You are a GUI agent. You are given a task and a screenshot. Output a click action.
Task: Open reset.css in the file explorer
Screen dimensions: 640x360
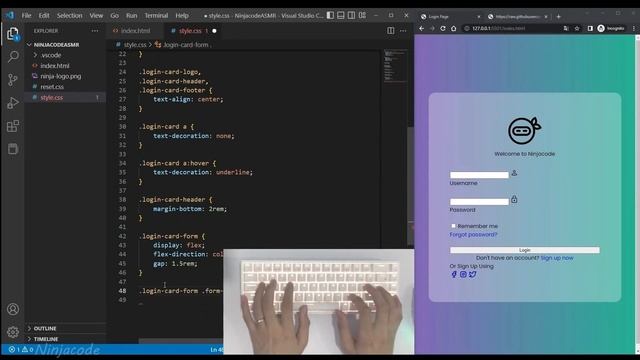pyautogui.click(x=52, y=87)
